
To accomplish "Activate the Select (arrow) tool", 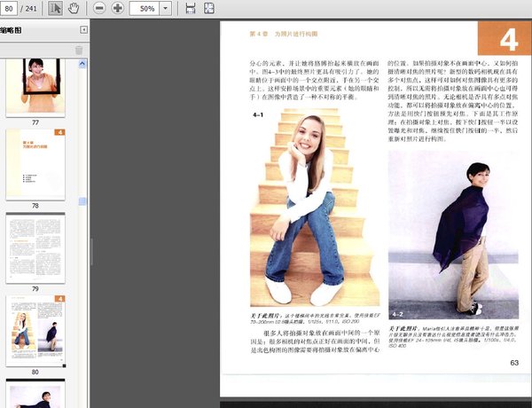I will point(55,8).
